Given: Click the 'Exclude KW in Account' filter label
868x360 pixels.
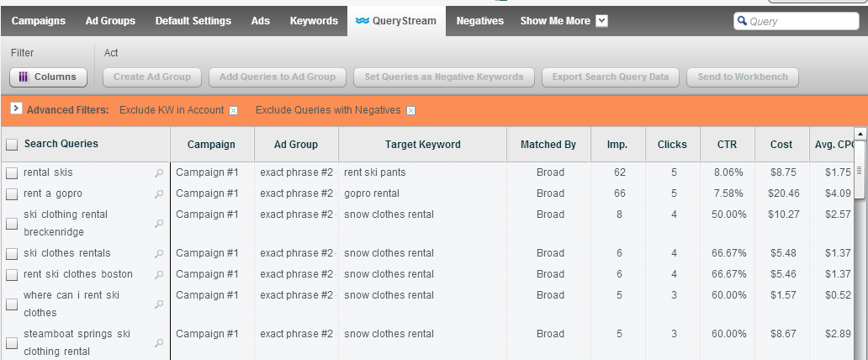Looking at the screenshot, I should tap(172, 110).
